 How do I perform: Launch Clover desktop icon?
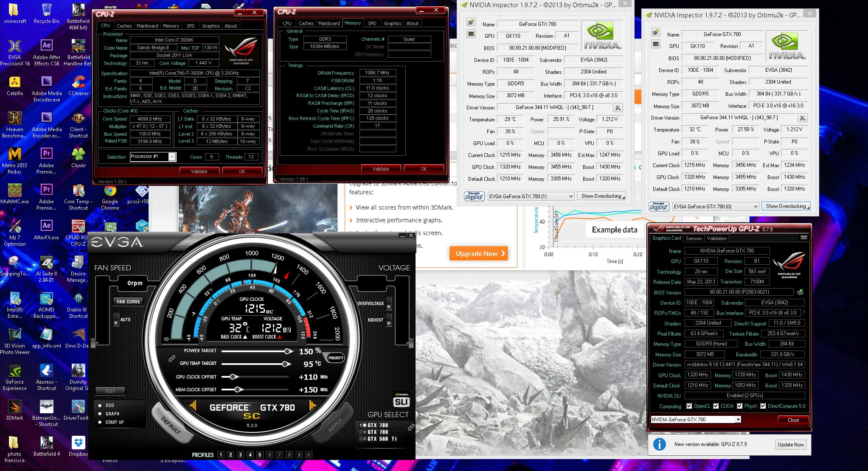pos(78,157)
